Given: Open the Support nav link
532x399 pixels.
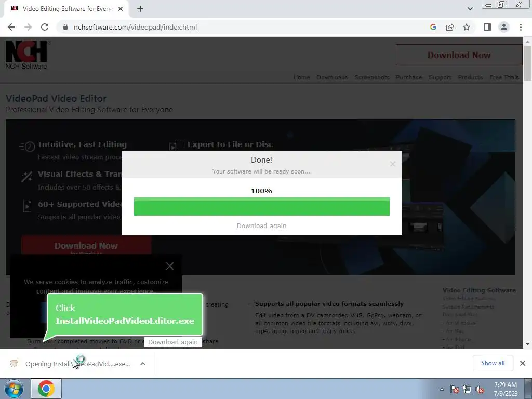Looking at the screenshot, I should tap(440, 77).
